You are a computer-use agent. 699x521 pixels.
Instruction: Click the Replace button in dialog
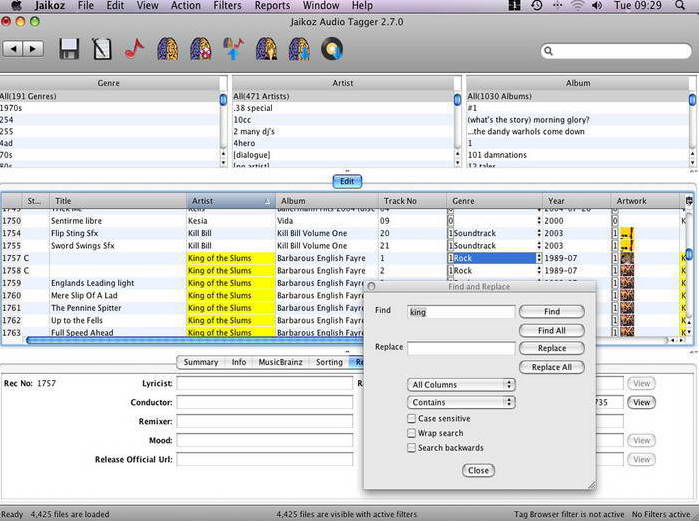(552, 348)
